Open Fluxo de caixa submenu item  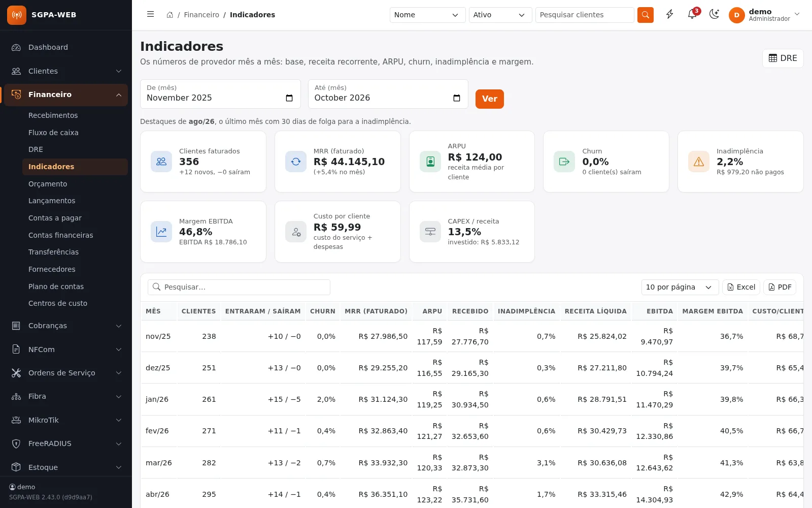pyautogui.click(x=75, y=133)
